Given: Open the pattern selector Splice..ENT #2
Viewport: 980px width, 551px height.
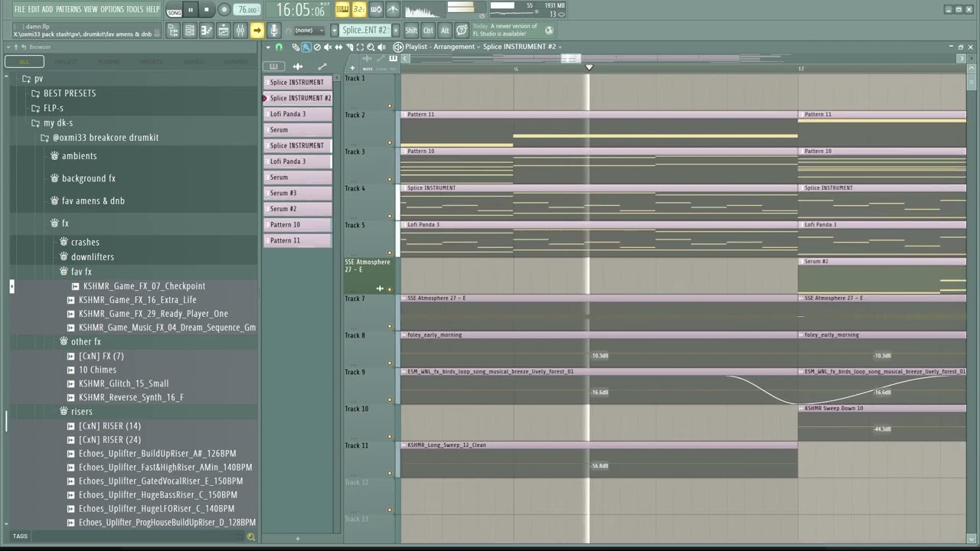Looking at the screenshot, I should (x=364, y=31).
